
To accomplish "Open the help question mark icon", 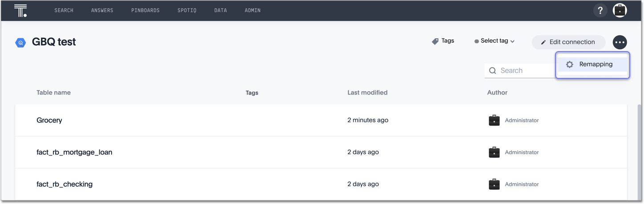I will pyautogui.click(x=600, y=10).
